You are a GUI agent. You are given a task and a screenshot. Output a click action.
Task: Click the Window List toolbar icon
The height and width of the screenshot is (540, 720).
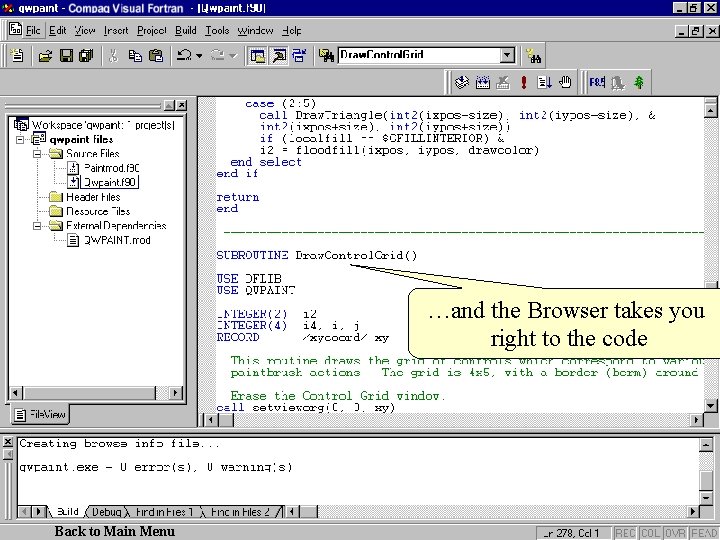299,56
